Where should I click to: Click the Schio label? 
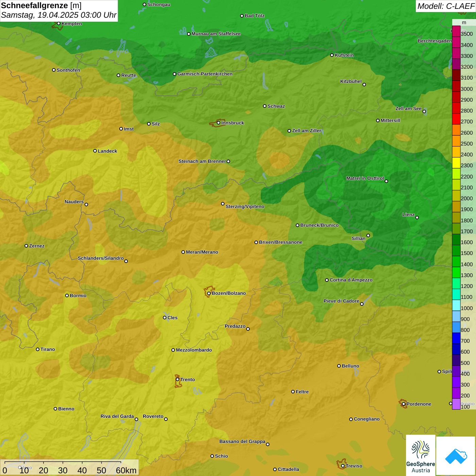click(221, 456)
